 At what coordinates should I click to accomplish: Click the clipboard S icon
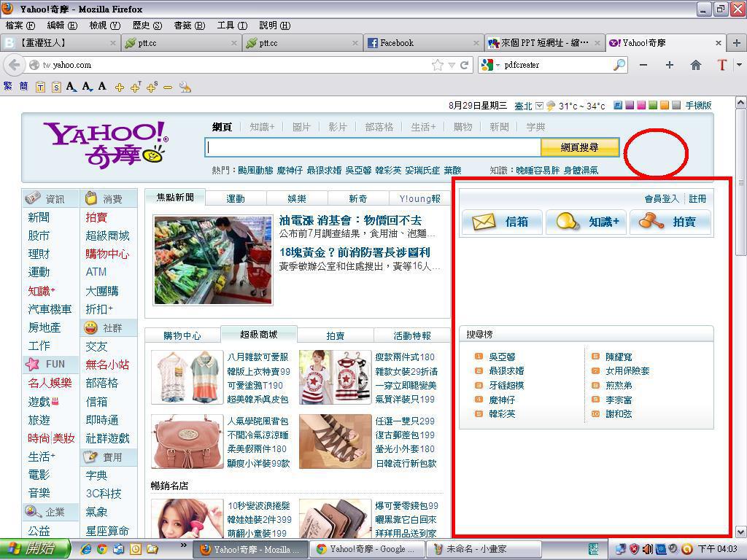[x=56, y=87]
